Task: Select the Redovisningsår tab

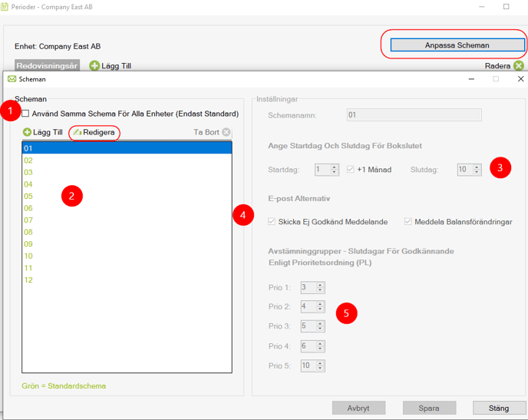Action: pyautogui.click(x=47, y=66)
